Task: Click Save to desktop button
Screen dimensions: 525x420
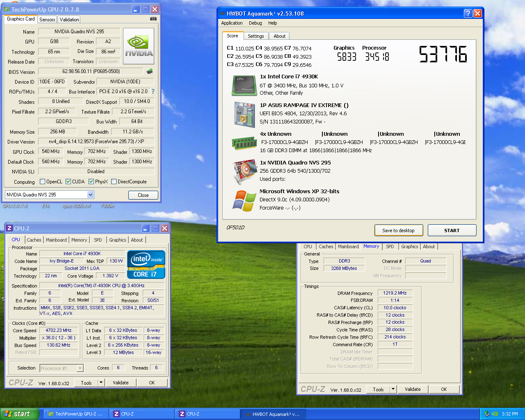Action: (x=398, y=231)
